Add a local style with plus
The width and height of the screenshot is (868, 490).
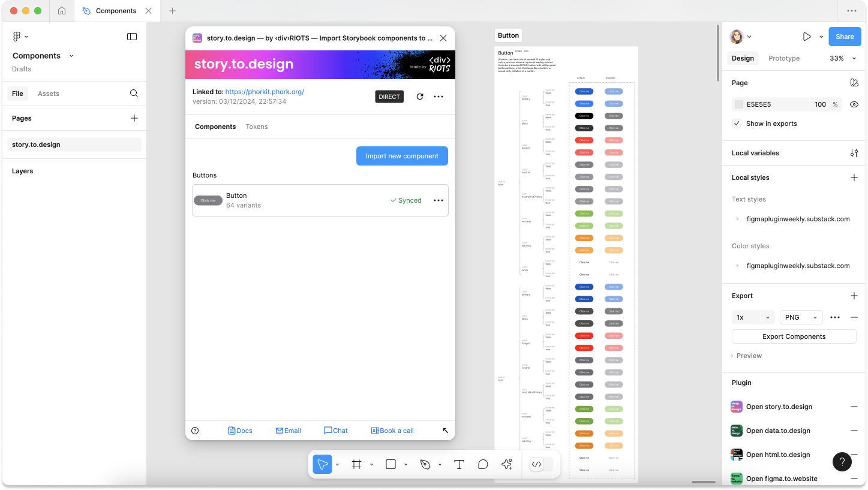pos(854,178)
